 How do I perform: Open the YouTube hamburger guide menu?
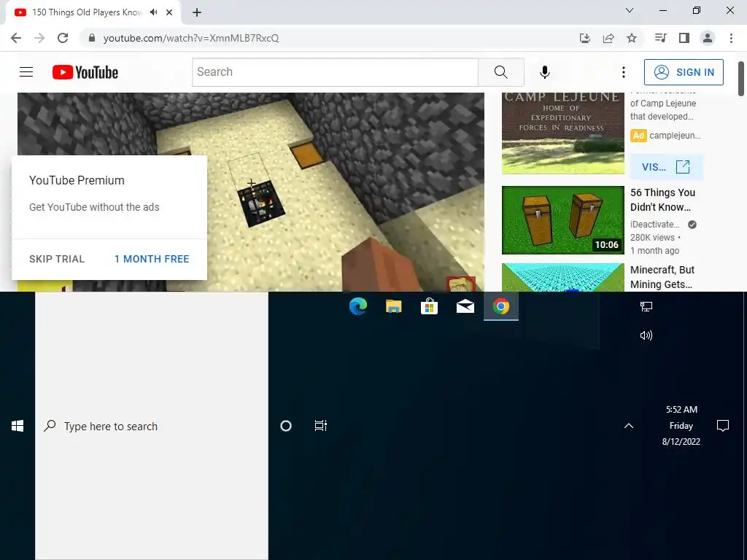coord(26,72)
